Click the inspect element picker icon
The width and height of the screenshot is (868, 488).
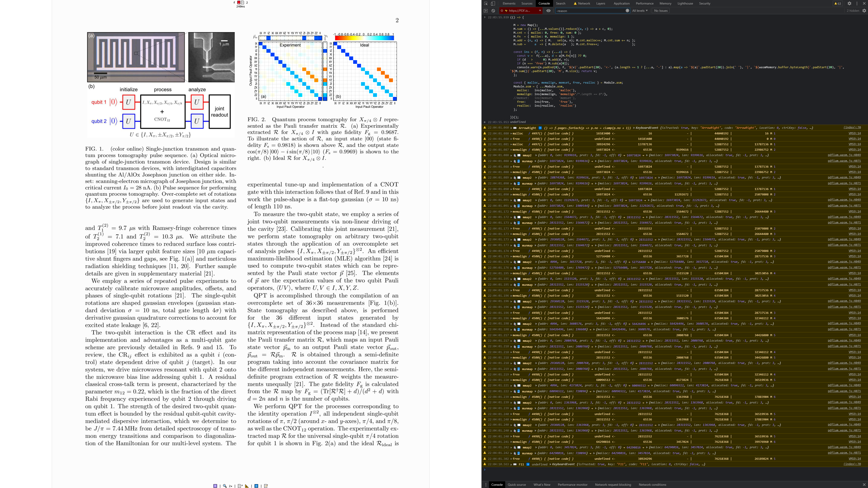pyautogui.click(x=486, y=3)
